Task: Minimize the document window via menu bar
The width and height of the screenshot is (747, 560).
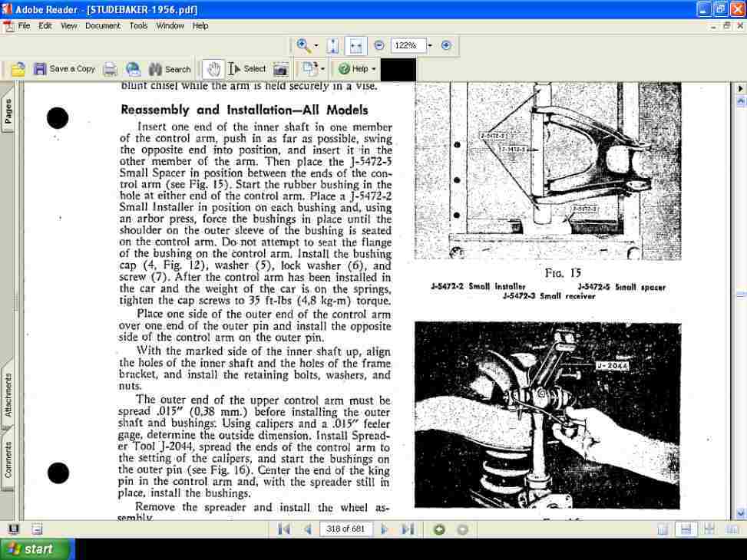Action: click(713, 26)
